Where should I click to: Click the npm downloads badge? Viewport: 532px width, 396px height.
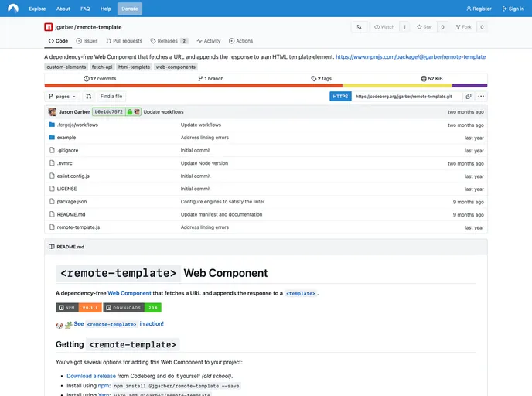click(x=132, y=307)
